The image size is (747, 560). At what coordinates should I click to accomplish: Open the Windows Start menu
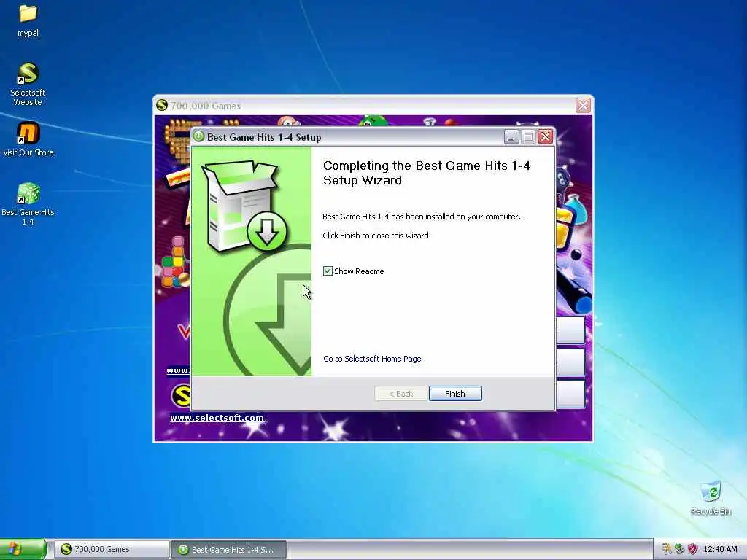tap(23, 549)
